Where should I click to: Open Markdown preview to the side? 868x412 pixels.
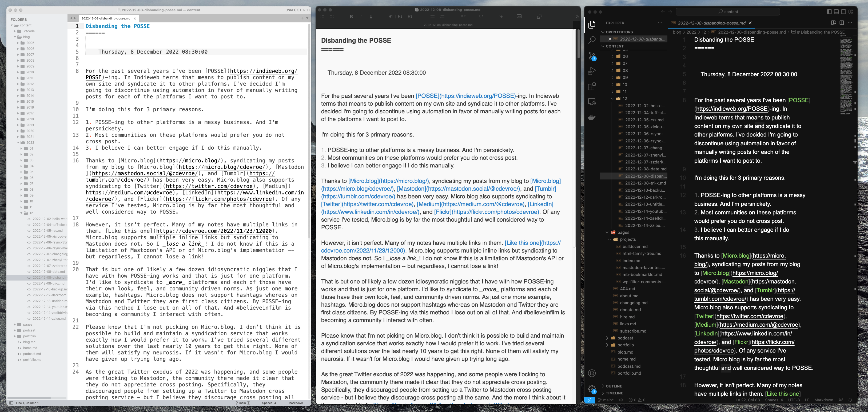point(833,23)
